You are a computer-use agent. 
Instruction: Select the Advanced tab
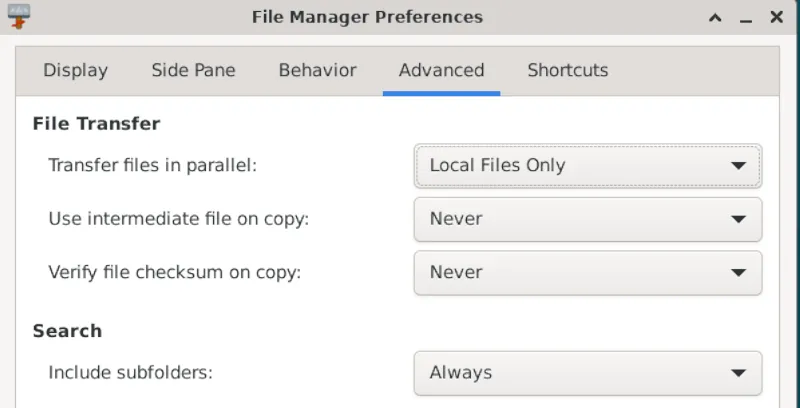441,70
